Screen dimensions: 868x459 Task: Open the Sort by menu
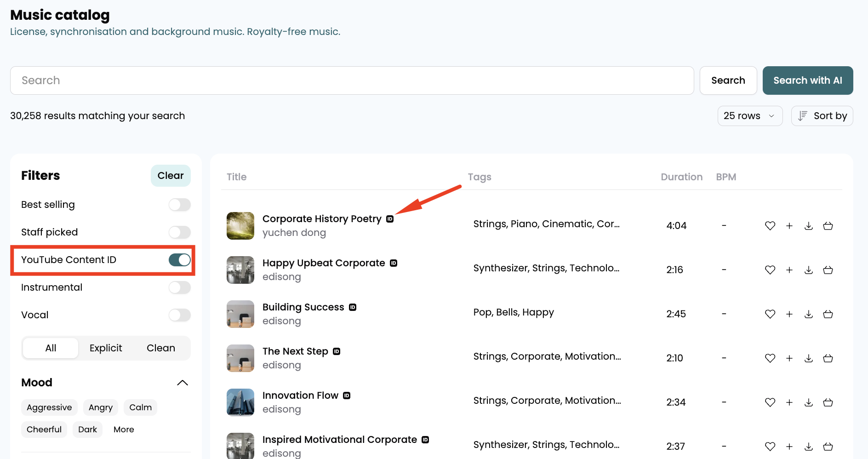[822, 116]
